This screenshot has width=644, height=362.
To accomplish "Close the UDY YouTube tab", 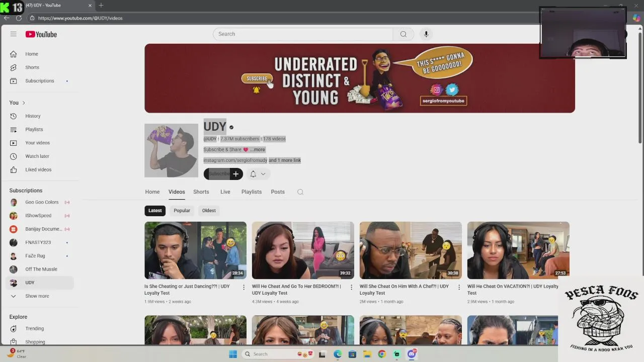I will click(90, 6).
